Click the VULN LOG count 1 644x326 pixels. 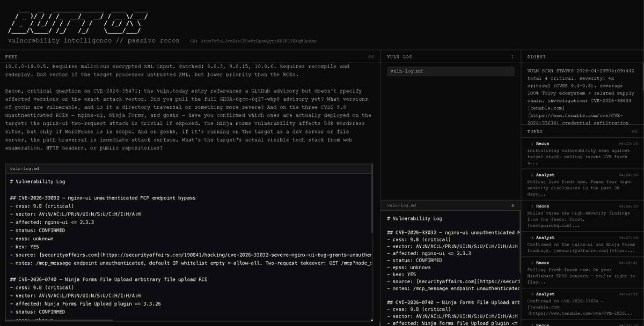tap(513, 56)
